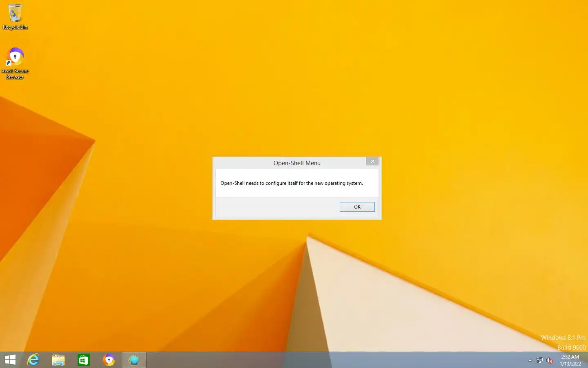Open File Explorer from the taskbar
Viewport: 588px width, 368px height.
[58, 360]
